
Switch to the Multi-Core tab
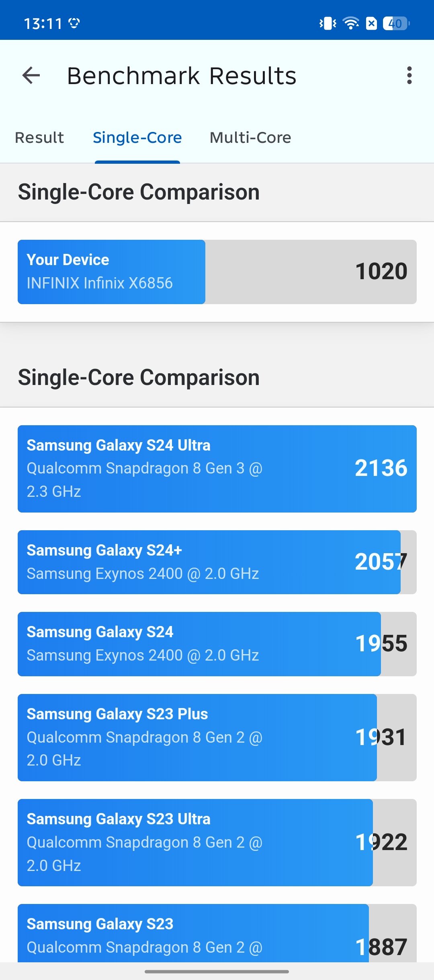(250, 138)
